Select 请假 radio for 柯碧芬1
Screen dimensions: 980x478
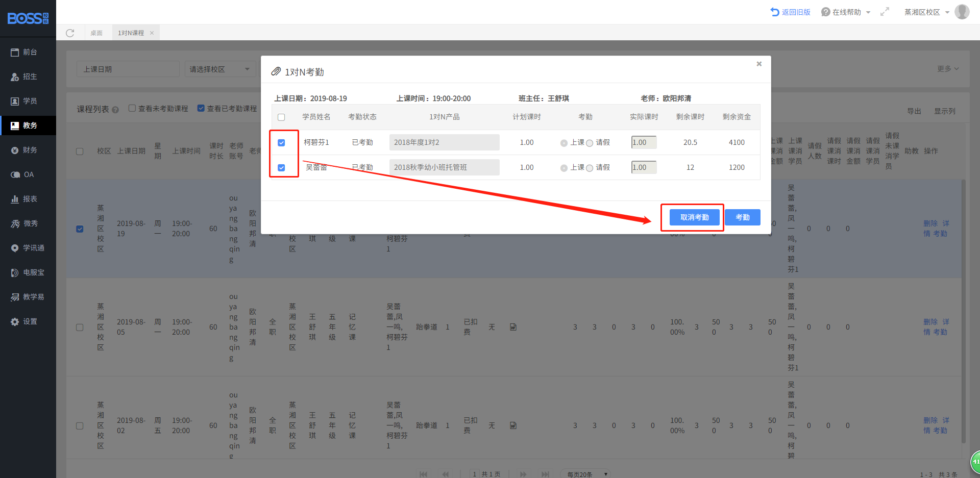tap(590, 143)
